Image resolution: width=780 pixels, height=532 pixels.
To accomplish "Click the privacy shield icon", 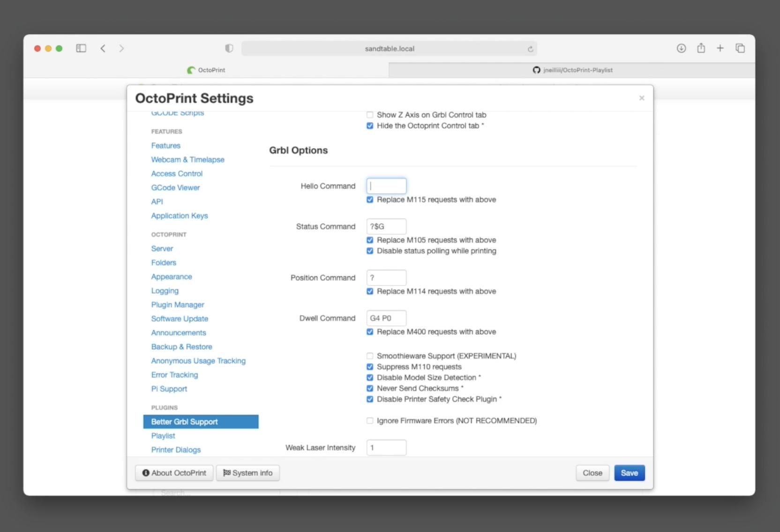I will [x=229, y=48].
